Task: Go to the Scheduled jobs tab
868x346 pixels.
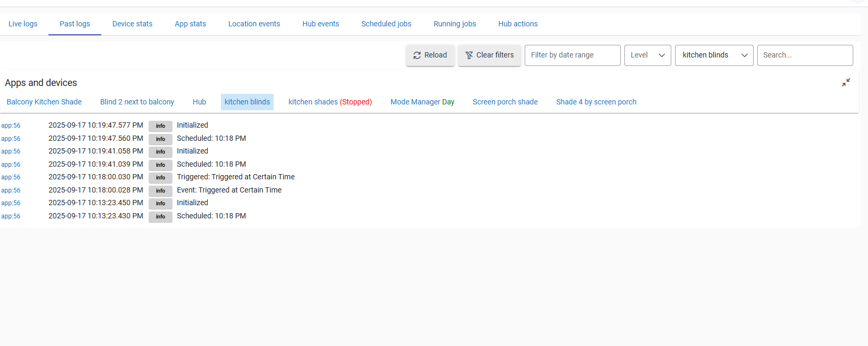Action: click(386, 24)
